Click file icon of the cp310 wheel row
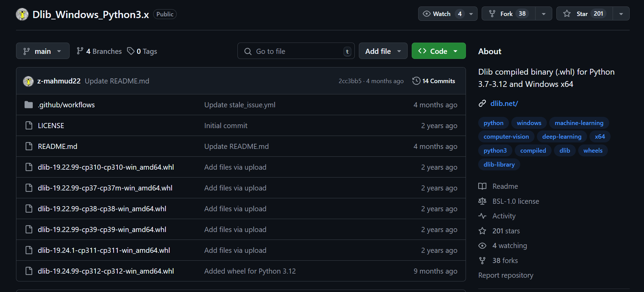 (29, 167)
